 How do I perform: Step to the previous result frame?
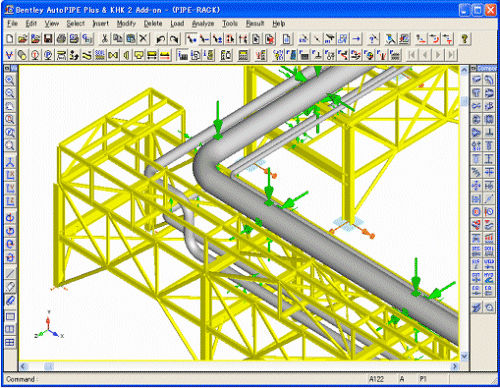click(x=425, y=55)
